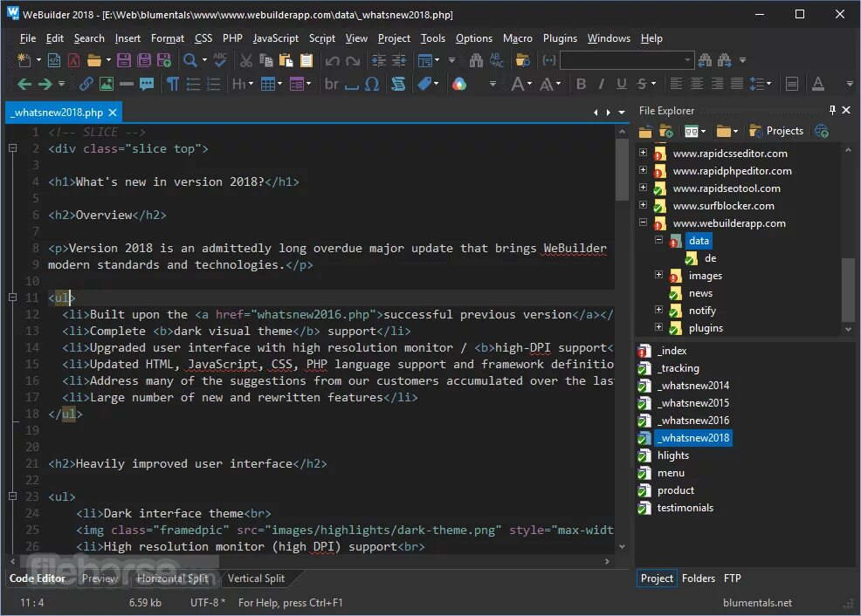861x616 pixels.
Task: Open Find with the magnifier icon
Action: [x=190, y=60]
